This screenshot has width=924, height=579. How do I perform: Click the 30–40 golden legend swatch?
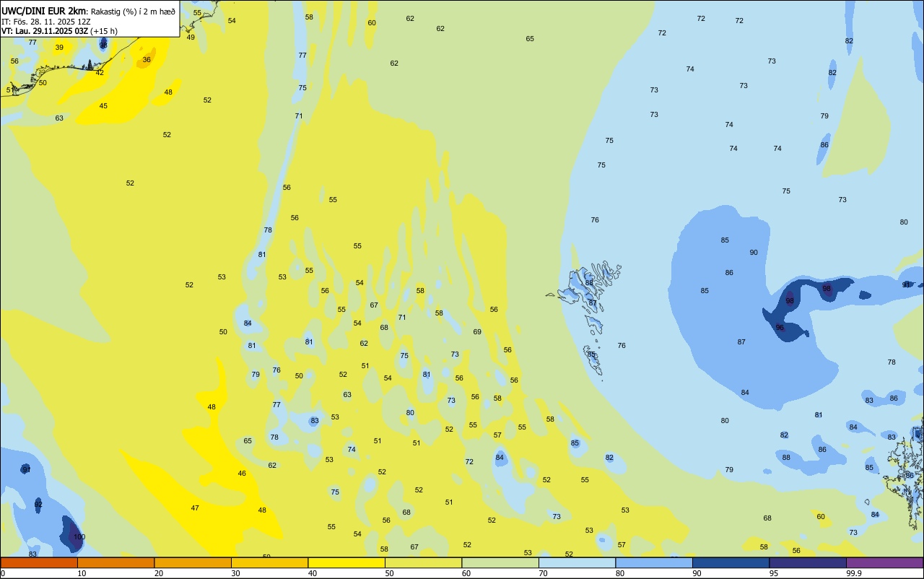pos(269,562)
